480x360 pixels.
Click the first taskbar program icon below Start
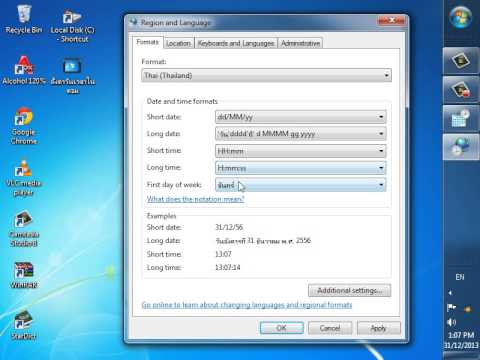(x=461, y=61)
